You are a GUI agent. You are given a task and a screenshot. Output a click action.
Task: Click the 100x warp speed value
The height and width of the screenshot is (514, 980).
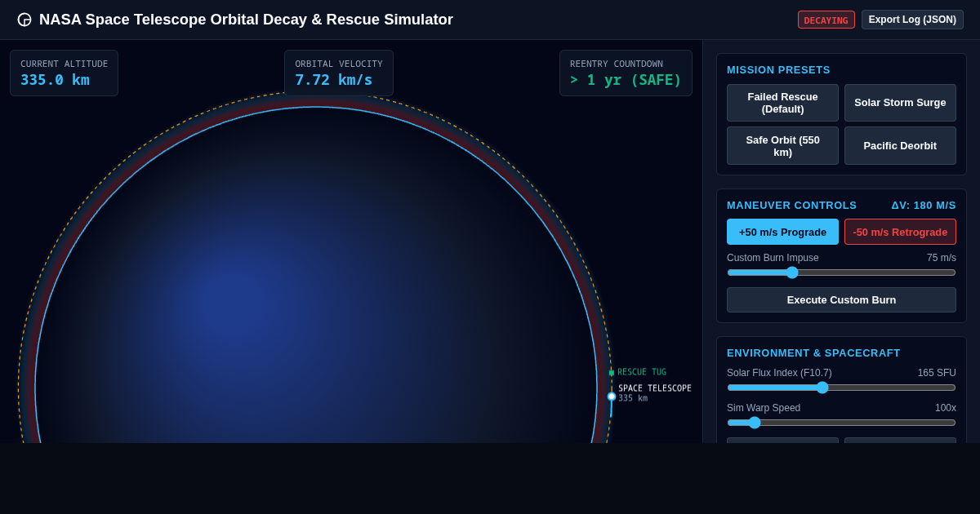(946, 408)
